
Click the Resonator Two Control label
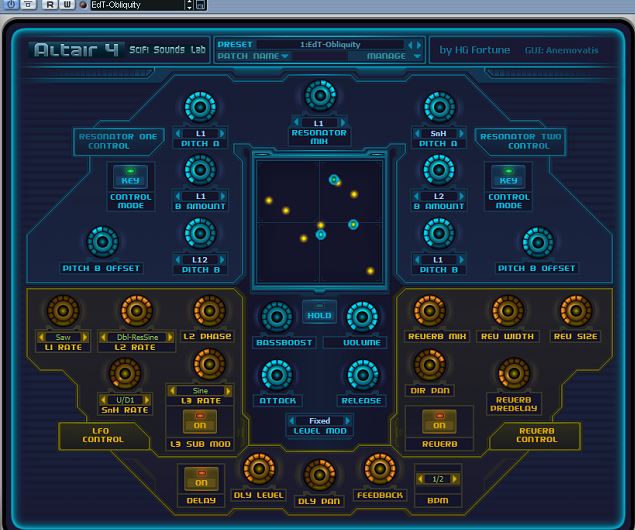[x=521, y=141]
